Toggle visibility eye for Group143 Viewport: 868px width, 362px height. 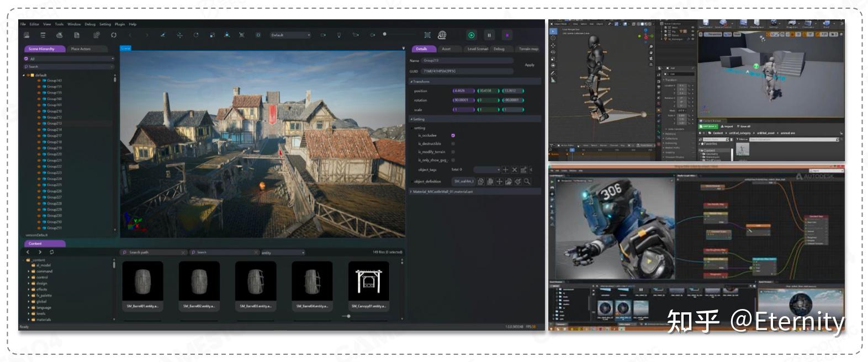tap(39, 81)
